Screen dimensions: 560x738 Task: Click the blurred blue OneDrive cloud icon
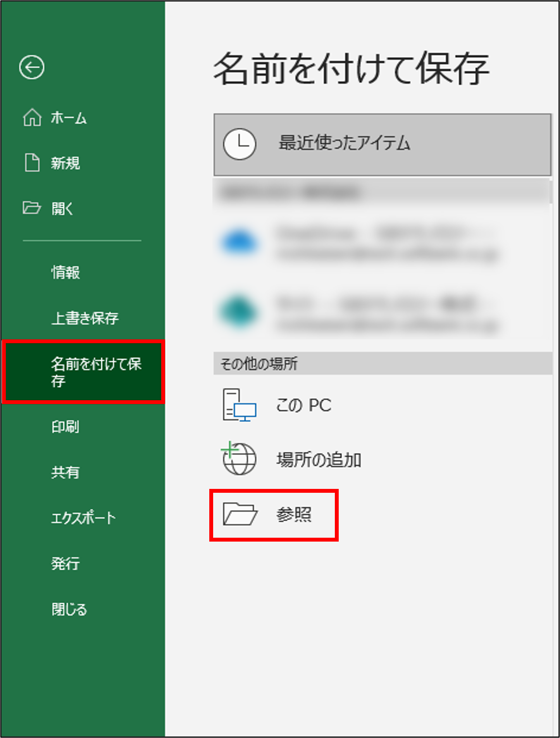pyautogui.click(x=239, y=241)
